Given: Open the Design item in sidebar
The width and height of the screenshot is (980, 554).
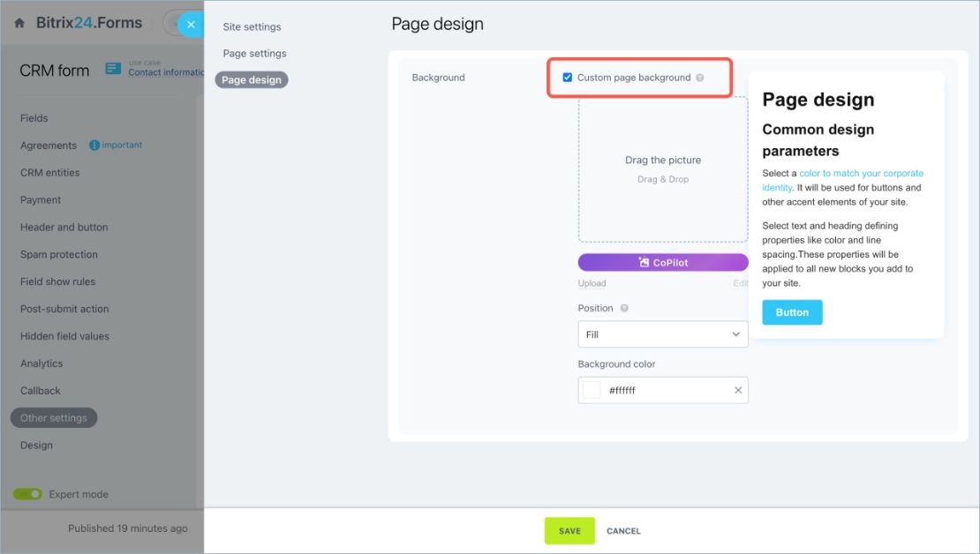Looking at the screenshot, I should (x=36, y=445).
